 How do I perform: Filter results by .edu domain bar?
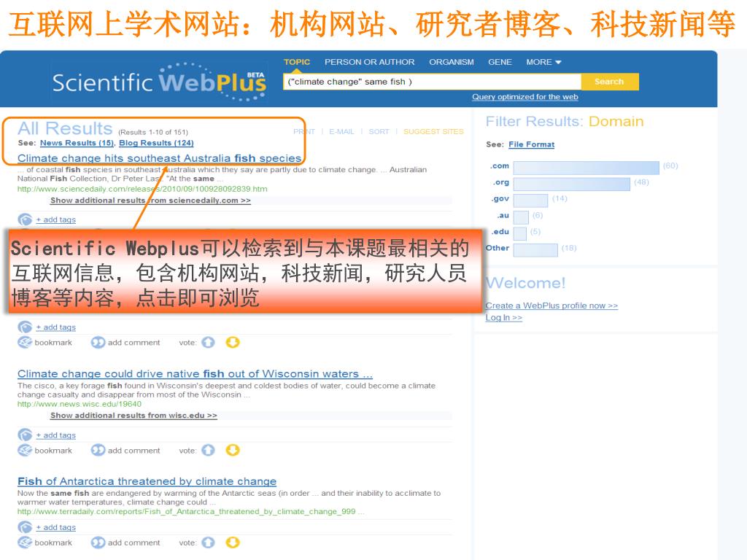pos(519,233)
